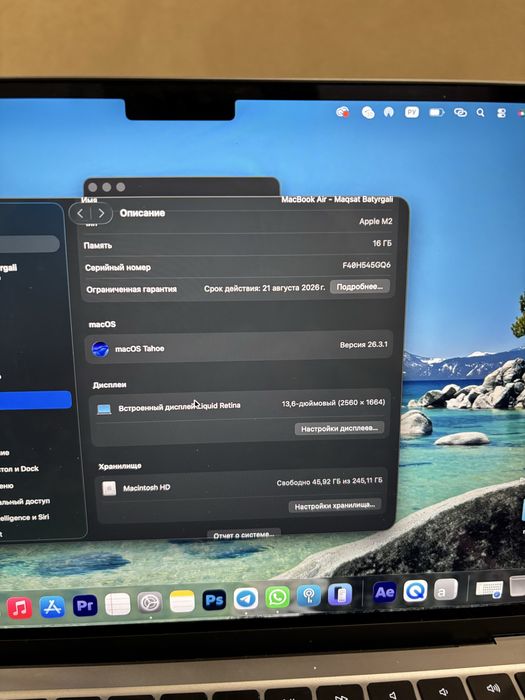Click 'Свободно 45,92 ГБ из 245,11 ГБ' text
This screenshot has height=700, width=525.
pyautogui.click(x=329, y=482)
